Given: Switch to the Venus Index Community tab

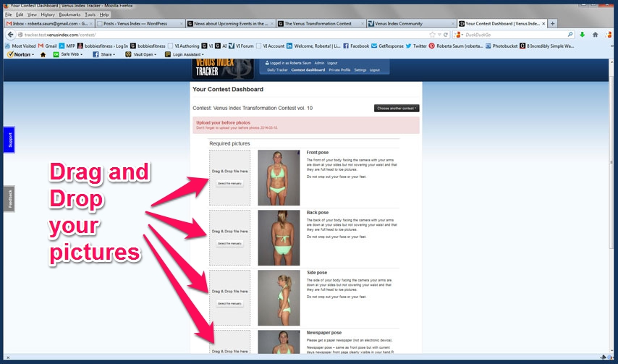Looking at the screenshot, I should point(412,24).
